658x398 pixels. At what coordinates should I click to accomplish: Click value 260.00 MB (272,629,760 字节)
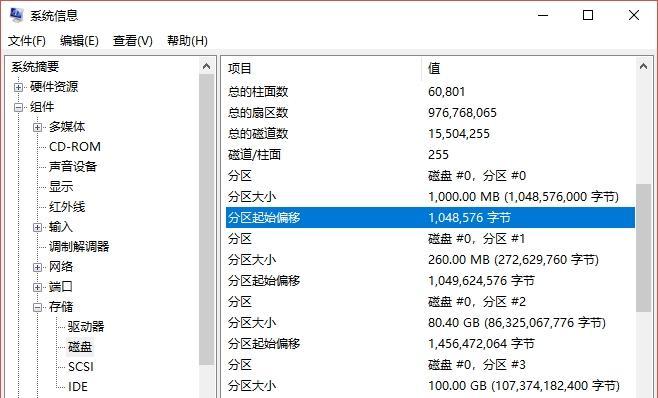click(x=513, y=260)
